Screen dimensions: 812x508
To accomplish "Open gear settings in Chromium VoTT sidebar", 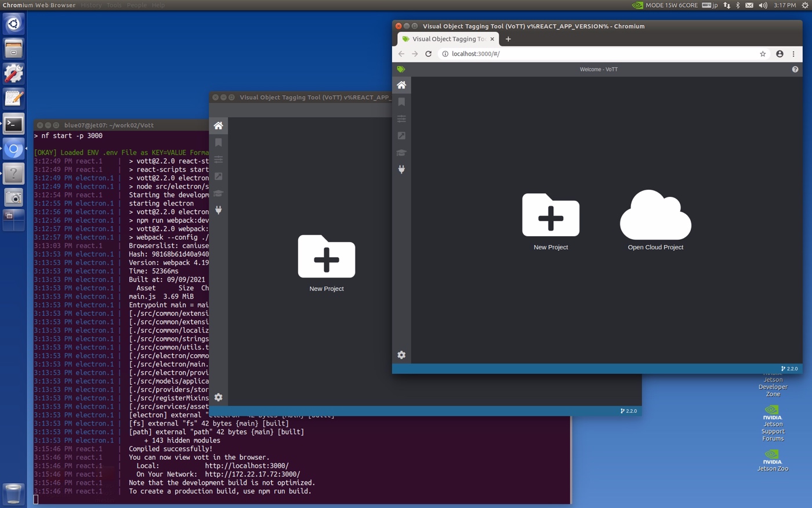I will 401,355.
